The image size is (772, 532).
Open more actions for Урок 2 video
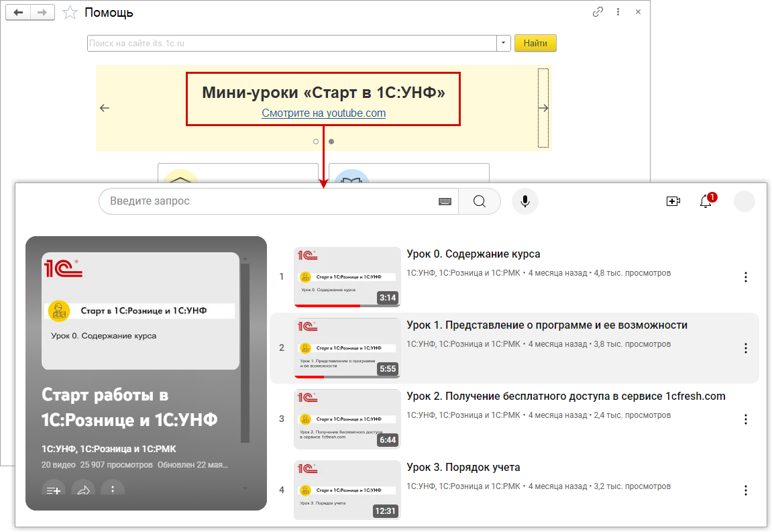click(x=745, y=419)
